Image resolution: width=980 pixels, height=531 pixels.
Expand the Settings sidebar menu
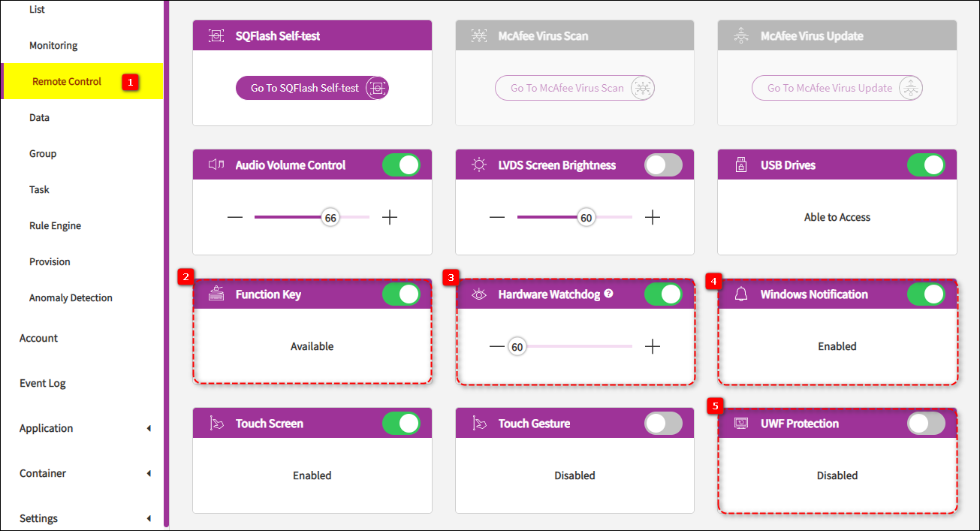(x=149, y=518)
